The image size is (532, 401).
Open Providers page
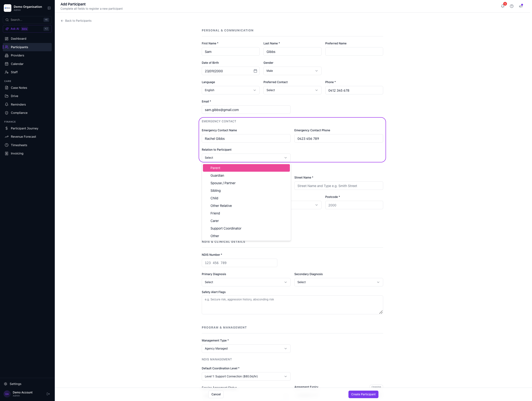pos(27,55)
